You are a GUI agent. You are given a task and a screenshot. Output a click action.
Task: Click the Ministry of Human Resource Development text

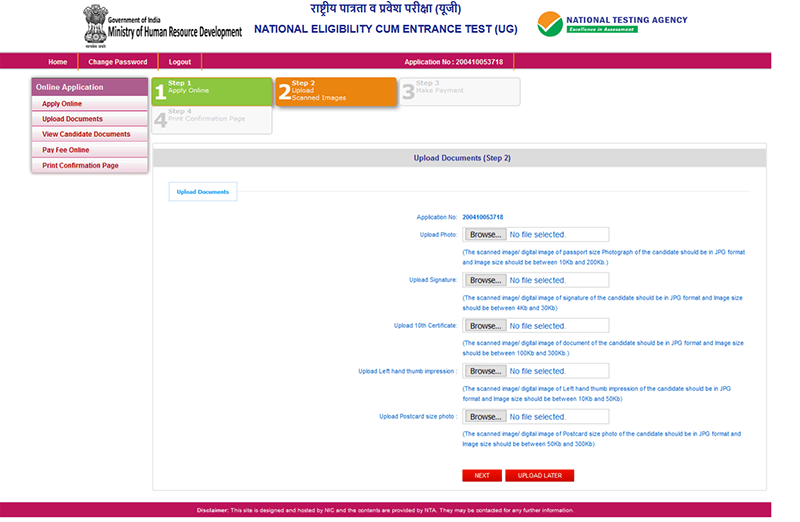(175, 32)
